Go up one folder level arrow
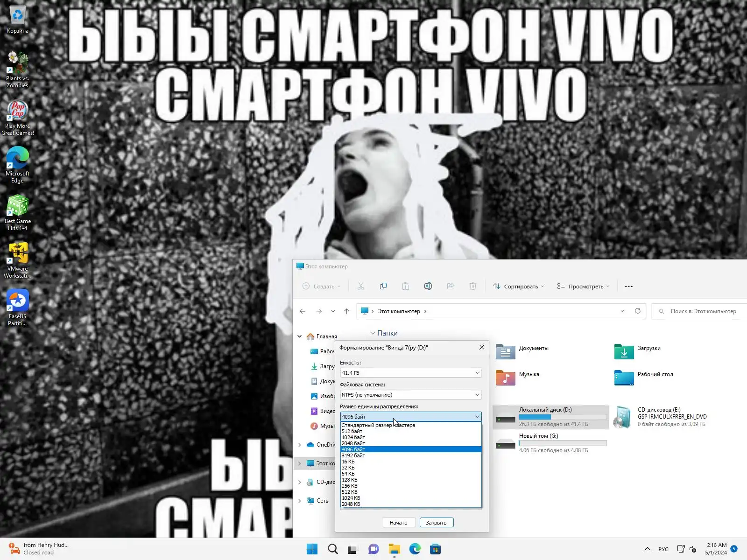The height and width of the screenshot is (560, 747). (346, 311)
